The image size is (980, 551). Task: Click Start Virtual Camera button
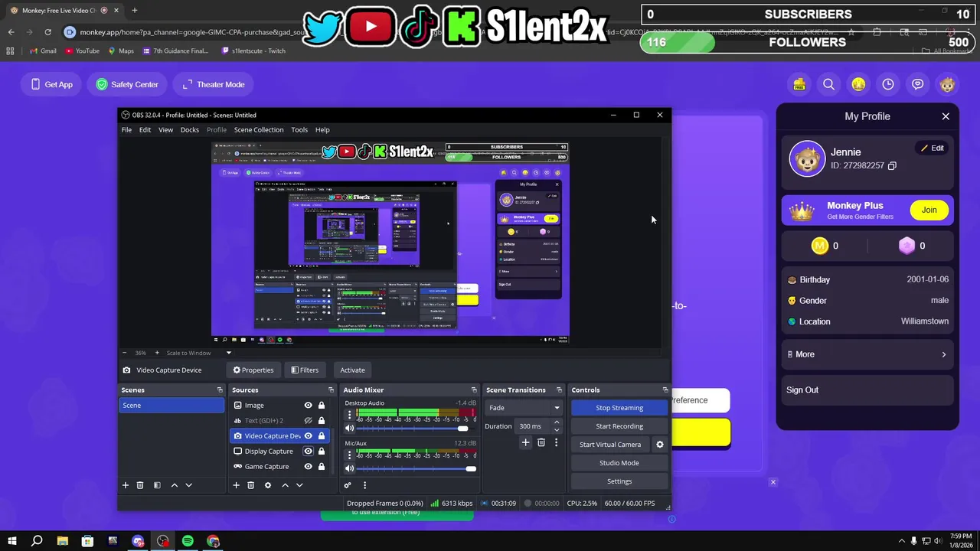[x=610, y=445]
